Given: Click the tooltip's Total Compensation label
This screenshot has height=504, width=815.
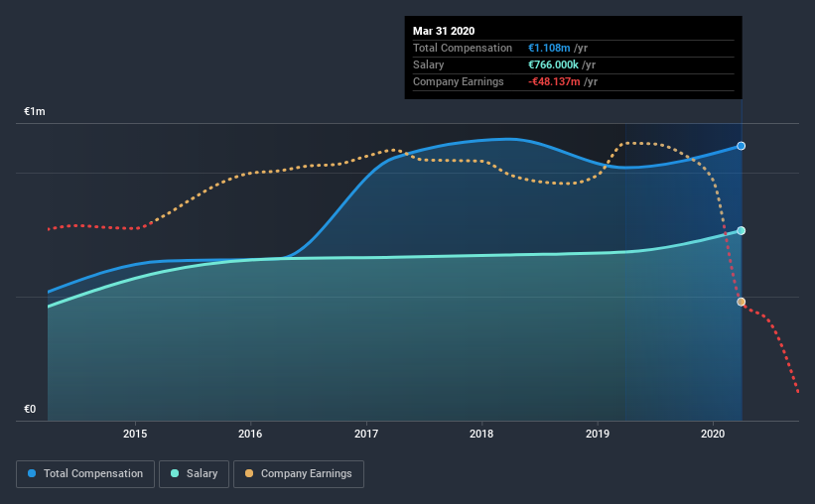Looking at the screenshot, I should 462,49.
